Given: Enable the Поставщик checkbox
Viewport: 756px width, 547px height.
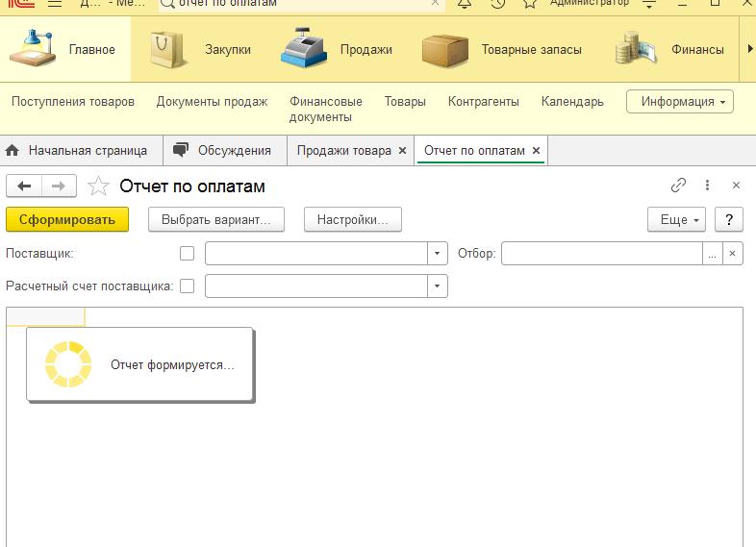Looking at the screenshot, I should tap(187, 254).
